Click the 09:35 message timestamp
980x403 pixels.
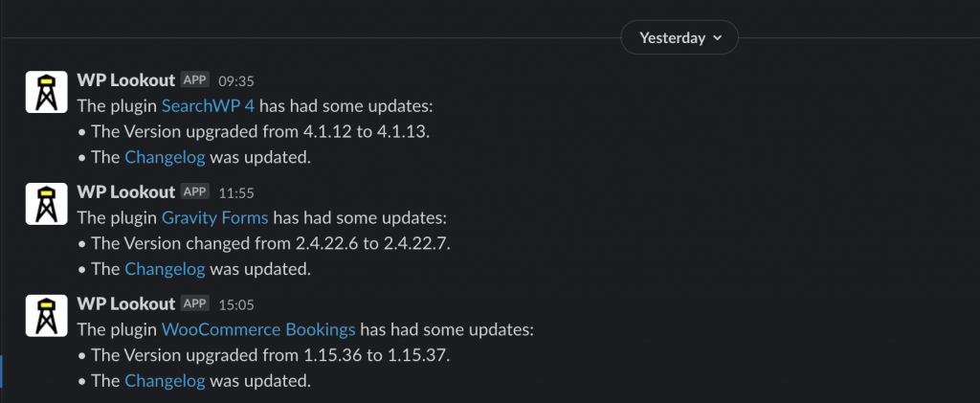point(236,80)
